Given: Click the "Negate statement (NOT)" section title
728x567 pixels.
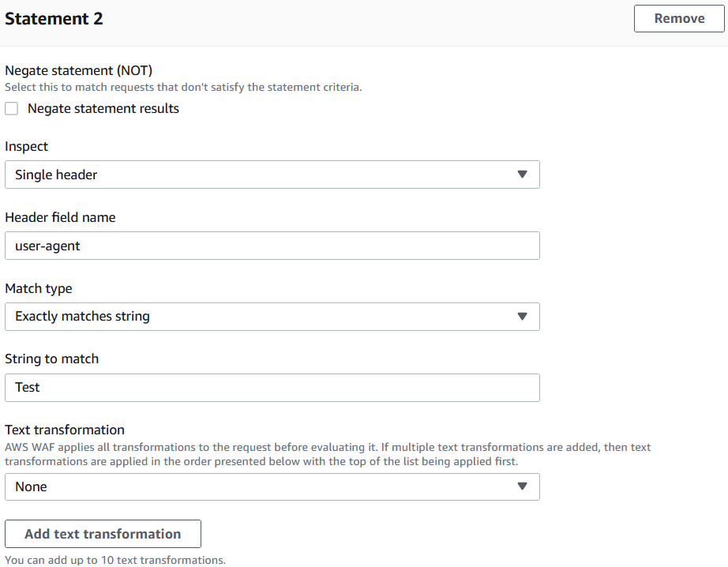Looking at the screenshot, I should tap(78, 71).
